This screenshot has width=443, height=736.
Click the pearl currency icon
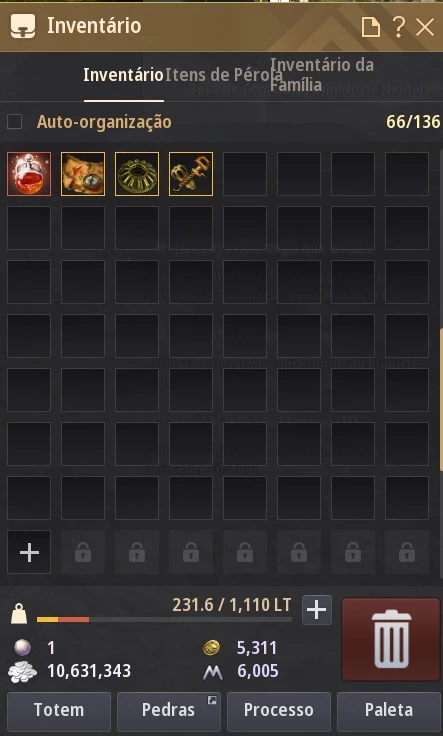[22, 648]
